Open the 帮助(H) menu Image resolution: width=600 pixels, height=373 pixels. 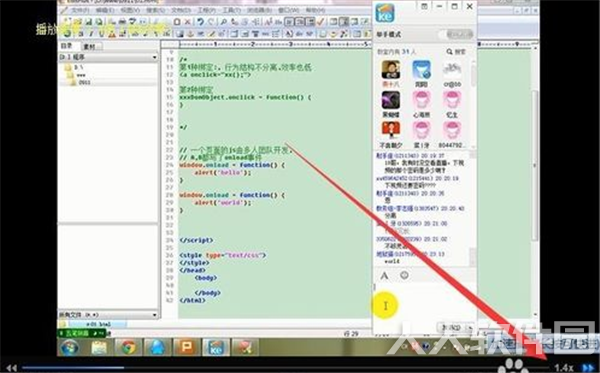point(315,10)
